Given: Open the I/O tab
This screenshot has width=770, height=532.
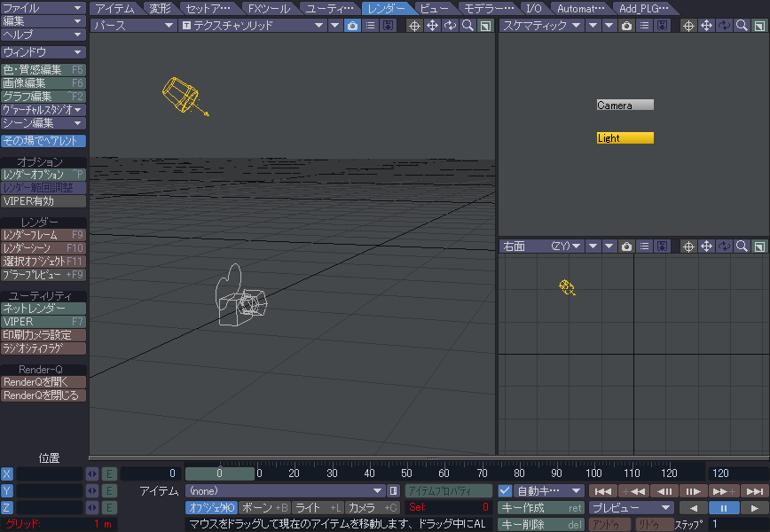Looking at the screenshot, I should tap(533, 8).
